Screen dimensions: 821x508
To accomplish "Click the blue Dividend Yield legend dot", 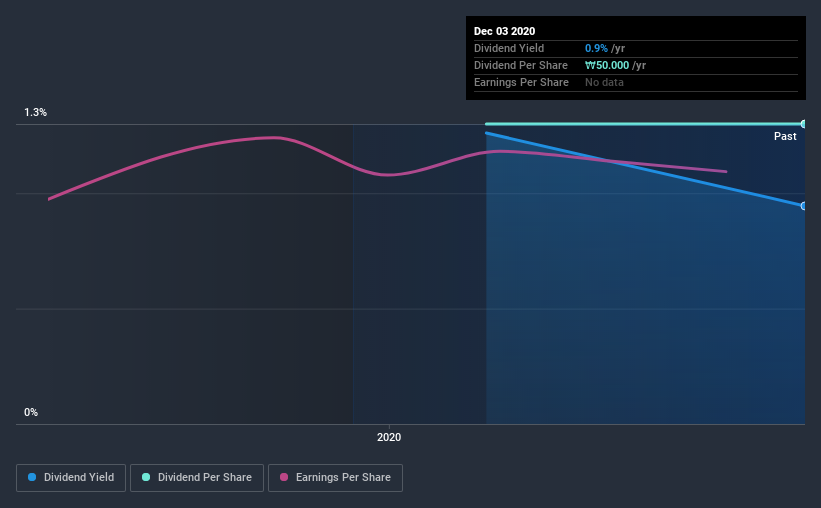I will pos(32,477).
